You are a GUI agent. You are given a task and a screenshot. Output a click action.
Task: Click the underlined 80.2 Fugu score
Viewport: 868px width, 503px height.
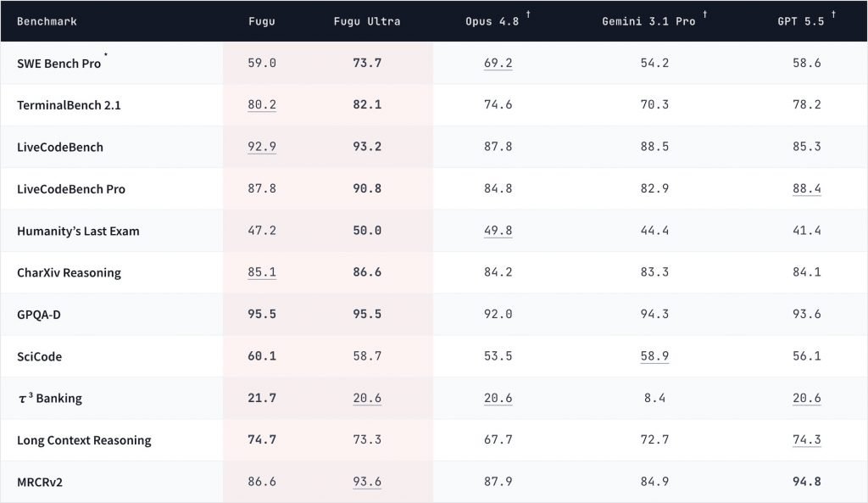point(262,104)
